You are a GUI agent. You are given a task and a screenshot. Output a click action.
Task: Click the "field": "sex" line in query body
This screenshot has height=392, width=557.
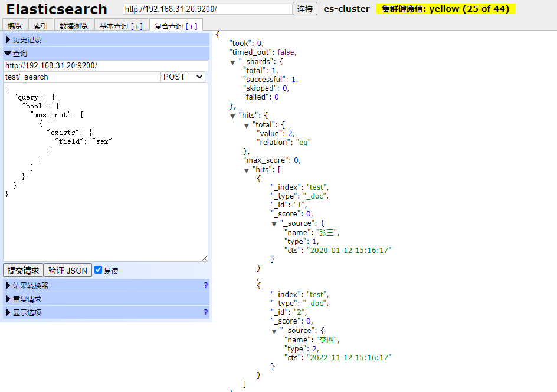coord(83,141)
